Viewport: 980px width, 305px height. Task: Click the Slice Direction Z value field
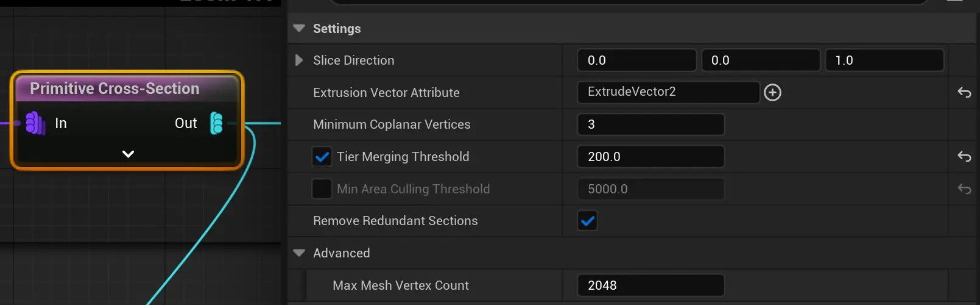coord(884,60)
